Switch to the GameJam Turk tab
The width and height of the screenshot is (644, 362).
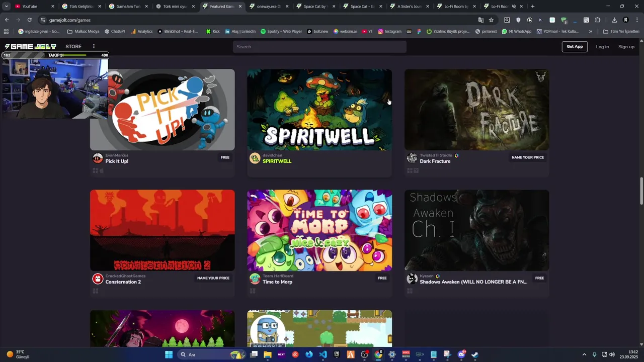[128, 7]
